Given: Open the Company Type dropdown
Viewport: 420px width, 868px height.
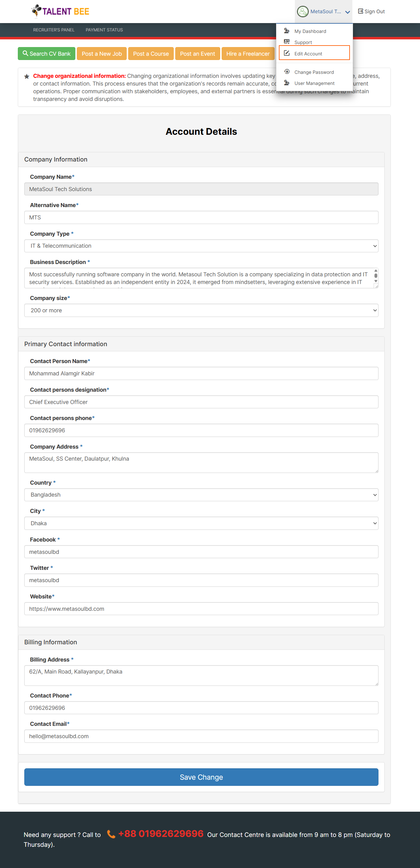Looking at the screenshot, I should pos(201,246).
